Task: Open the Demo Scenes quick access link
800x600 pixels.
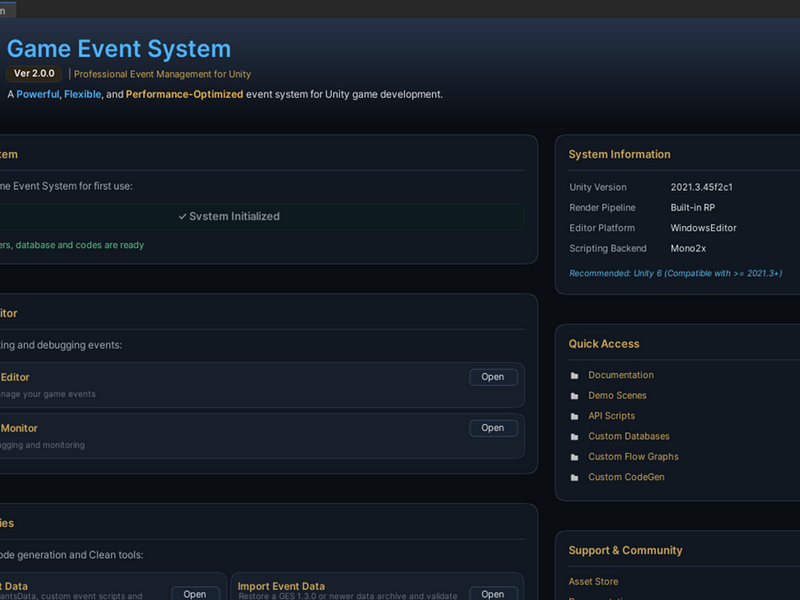Action: [617, 395]
